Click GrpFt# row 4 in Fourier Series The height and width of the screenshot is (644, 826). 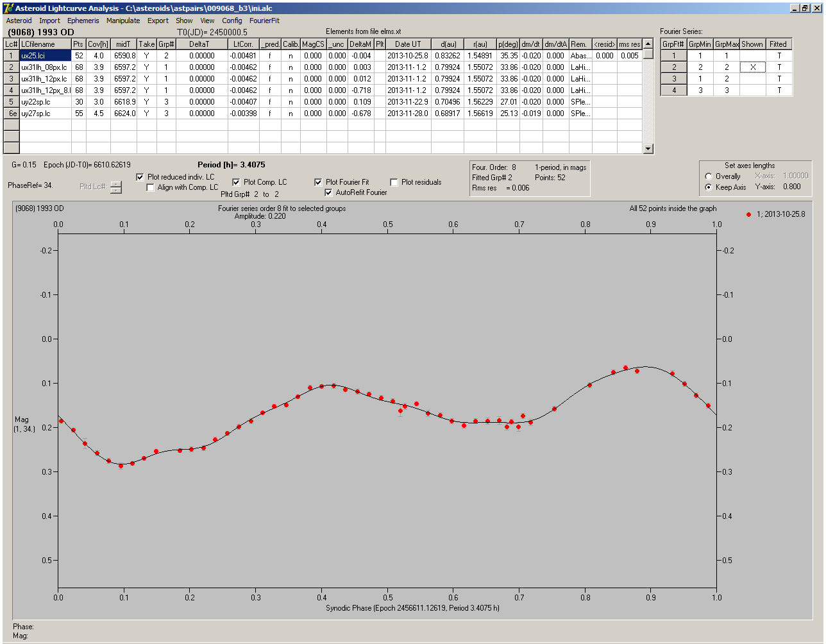(x=674, y=90)
